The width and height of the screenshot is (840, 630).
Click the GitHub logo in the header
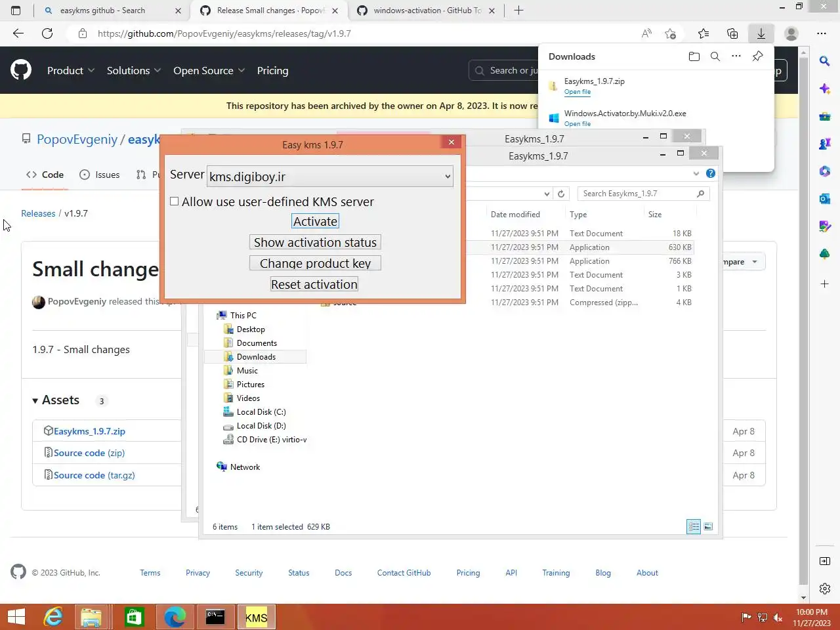(21, 70)
